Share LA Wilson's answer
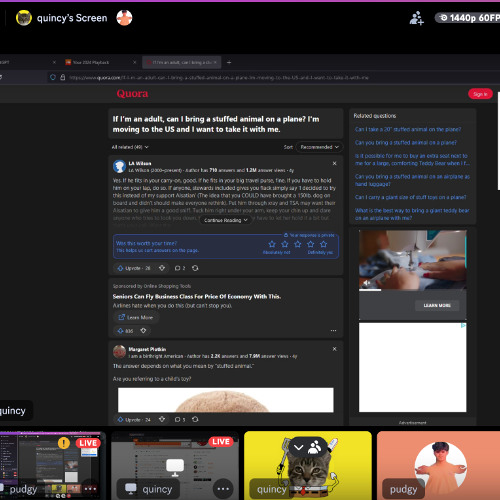Image resolution: width=500 pixels, height=500 pixels. pyautogui.click(x=195, y=268)
